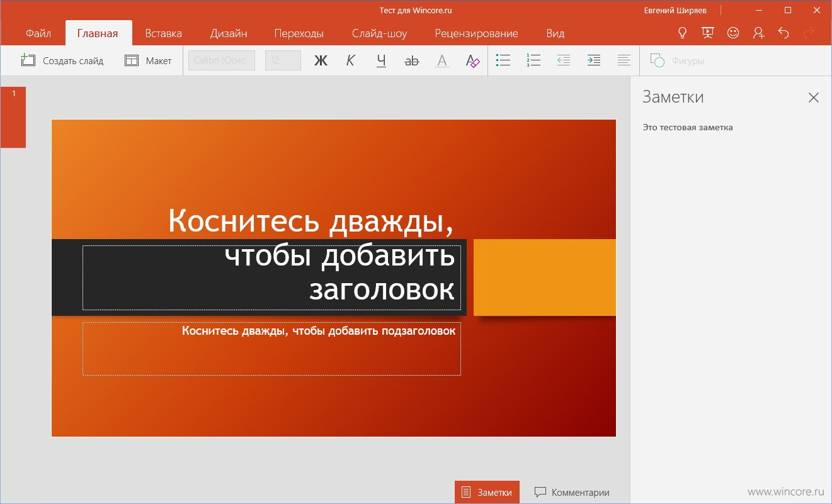
Task: Click the decrease indent icon
Action: tap(564, 60)
